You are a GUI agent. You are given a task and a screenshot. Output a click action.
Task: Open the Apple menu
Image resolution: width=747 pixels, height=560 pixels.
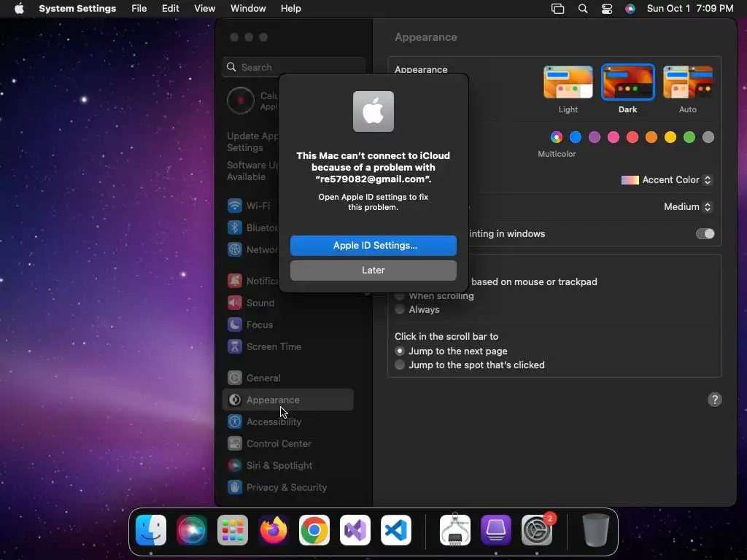point(19,9)
